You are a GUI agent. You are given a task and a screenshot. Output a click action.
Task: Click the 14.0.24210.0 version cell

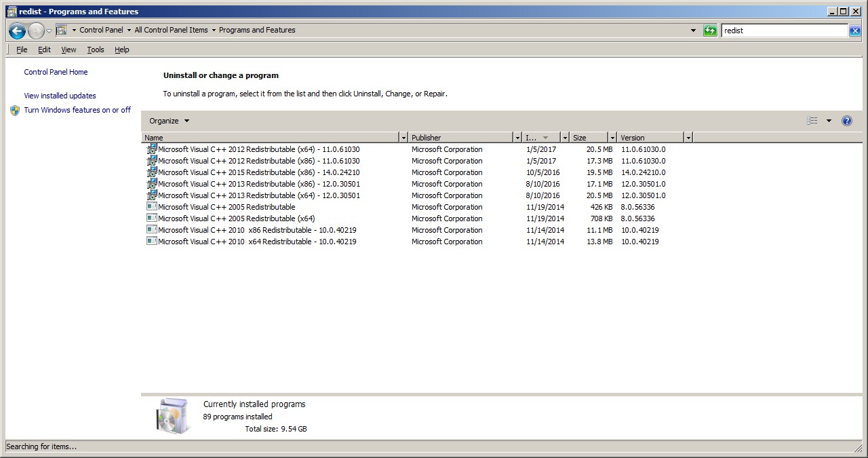tap(643, 172)
